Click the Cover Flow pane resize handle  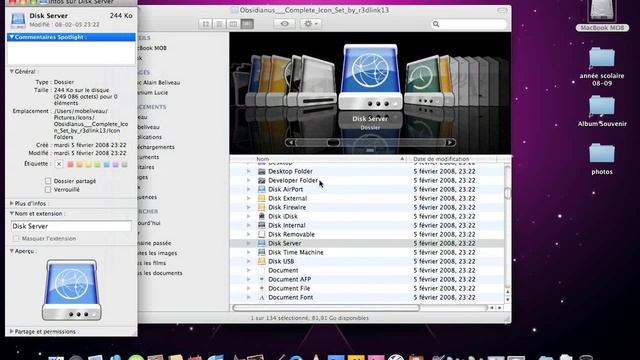(370, 150)
